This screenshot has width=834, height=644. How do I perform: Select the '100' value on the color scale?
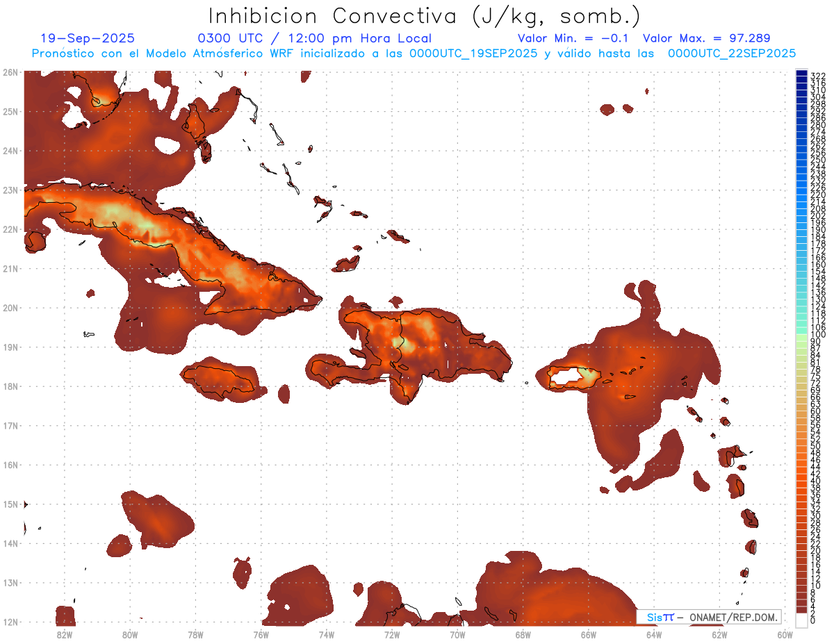[x=818, y=335]
